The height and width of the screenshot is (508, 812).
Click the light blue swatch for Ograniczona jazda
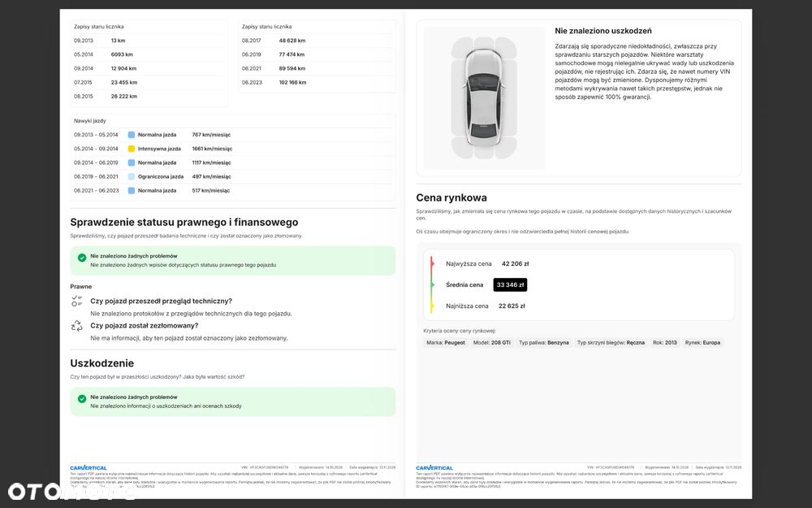pos(132,176)
